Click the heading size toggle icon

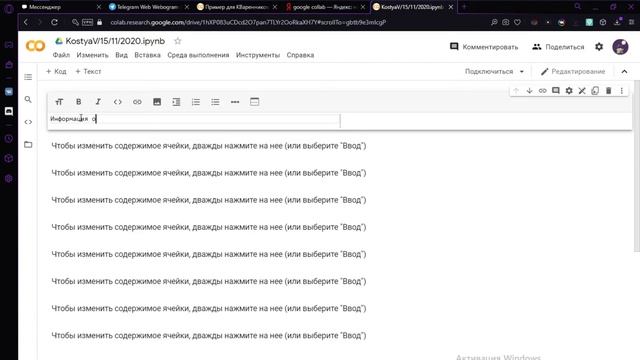tap(59, 102)
